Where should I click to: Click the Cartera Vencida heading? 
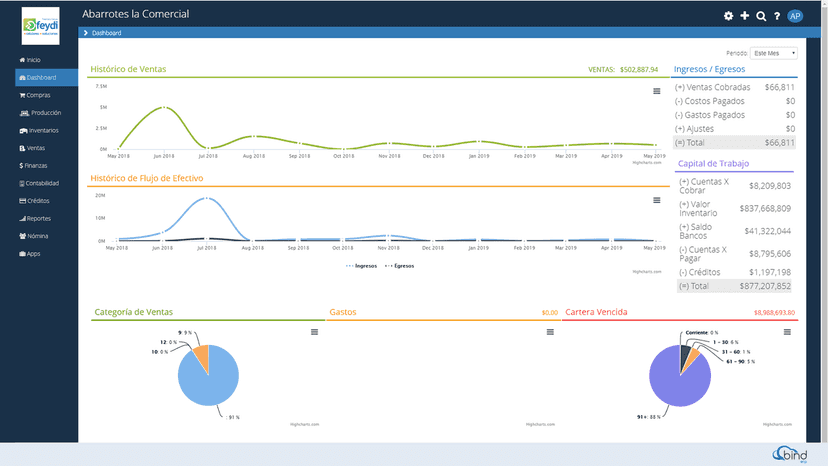click(596, 312)
